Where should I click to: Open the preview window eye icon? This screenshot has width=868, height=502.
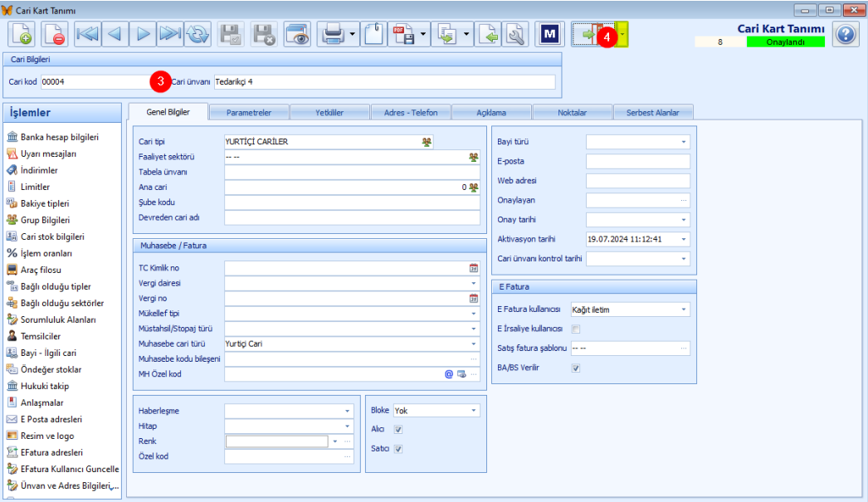[297, 34]
